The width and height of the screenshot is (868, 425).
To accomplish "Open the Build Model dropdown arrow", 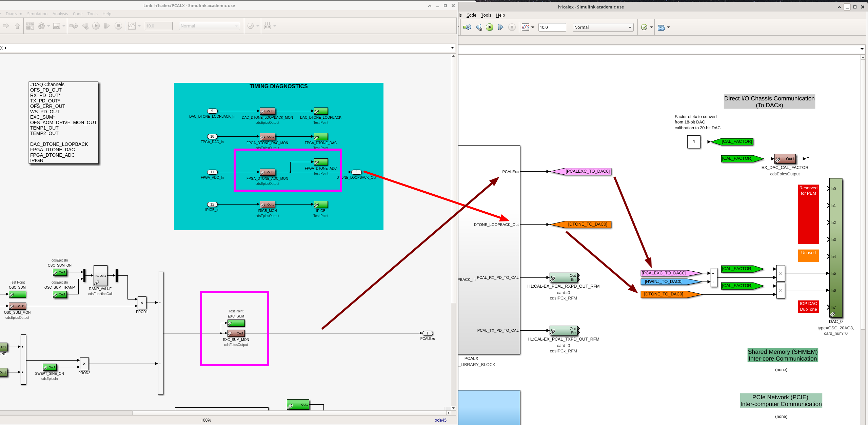I will [668, 27].
